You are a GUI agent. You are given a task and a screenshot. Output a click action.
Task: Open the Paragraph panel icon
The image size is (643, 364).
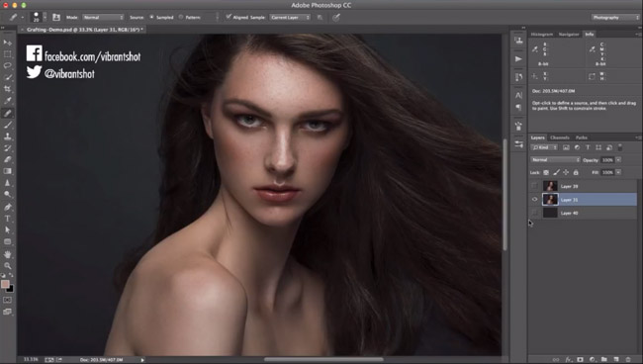pos(518,107)
